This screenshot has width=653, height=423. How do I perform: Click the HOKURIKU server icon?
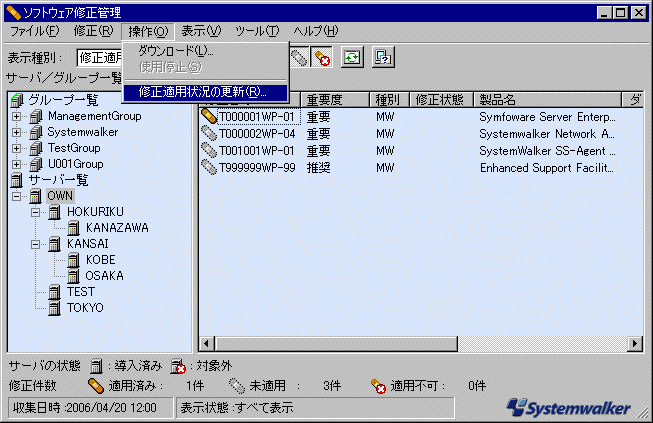[x=55, y=212]
